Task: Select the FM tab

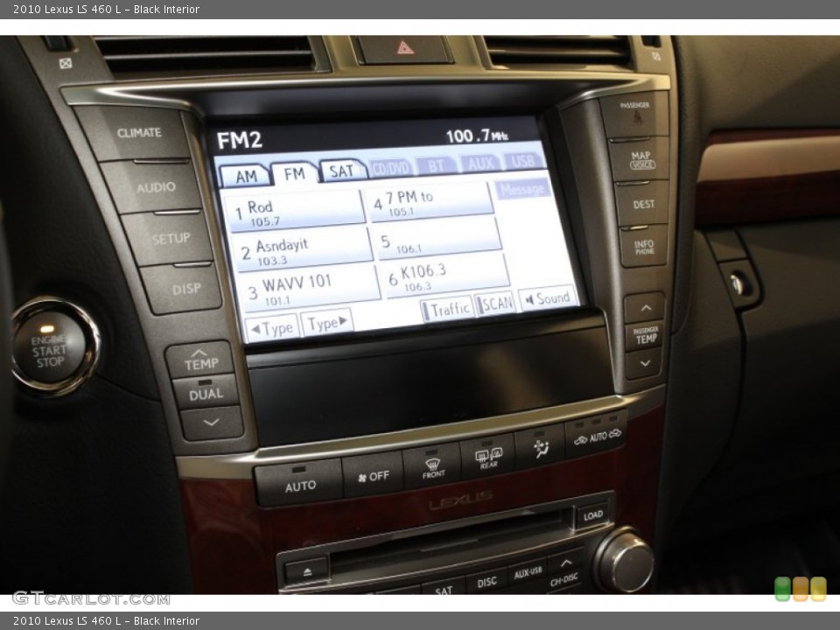Action: [x=295, y=173]
